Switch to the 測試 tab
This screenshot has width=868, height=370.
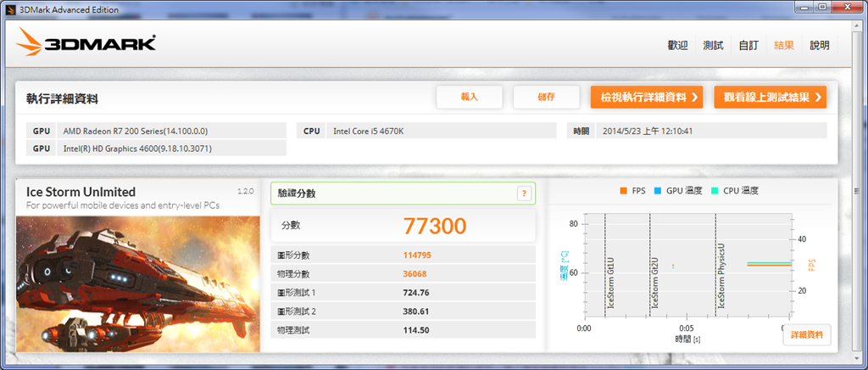pyautogui.click(x=713, y=46)
